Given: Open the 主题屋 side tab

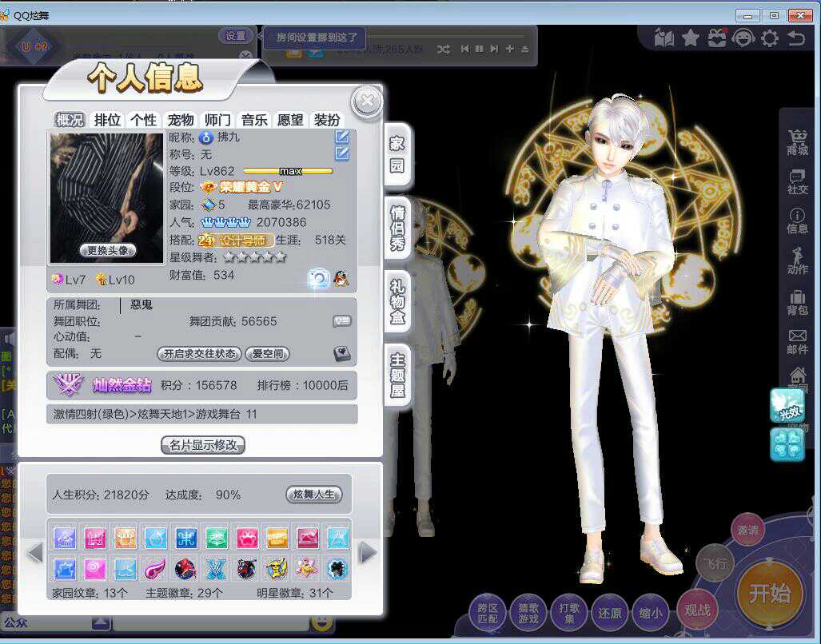Looking at the screenshot, I should (x=397, y=375).
